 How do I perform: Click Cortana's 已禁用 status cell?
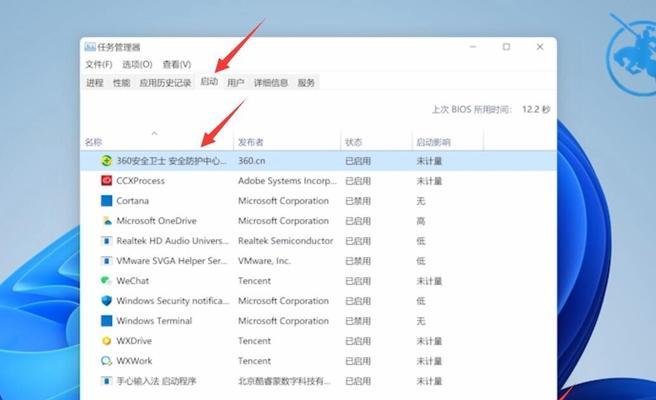(x=358, y=201)
